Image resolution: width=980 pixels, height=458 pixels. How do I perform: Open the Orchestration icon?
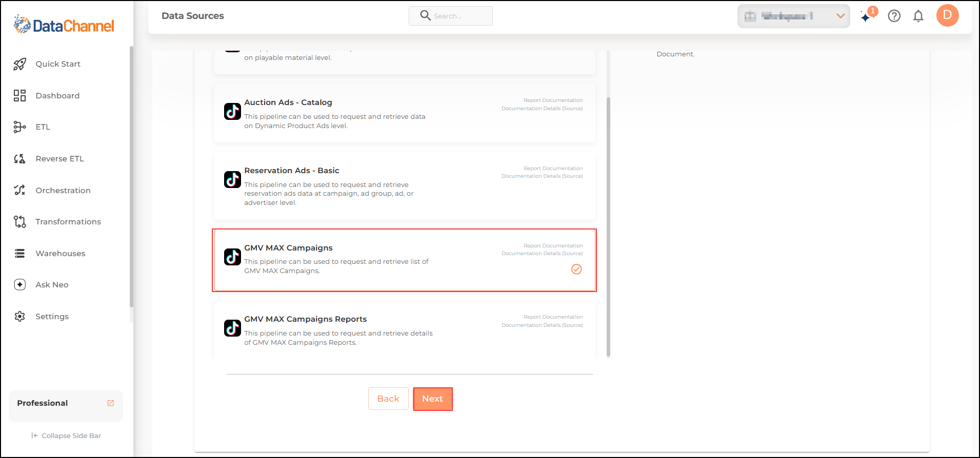tap(19, 190)
